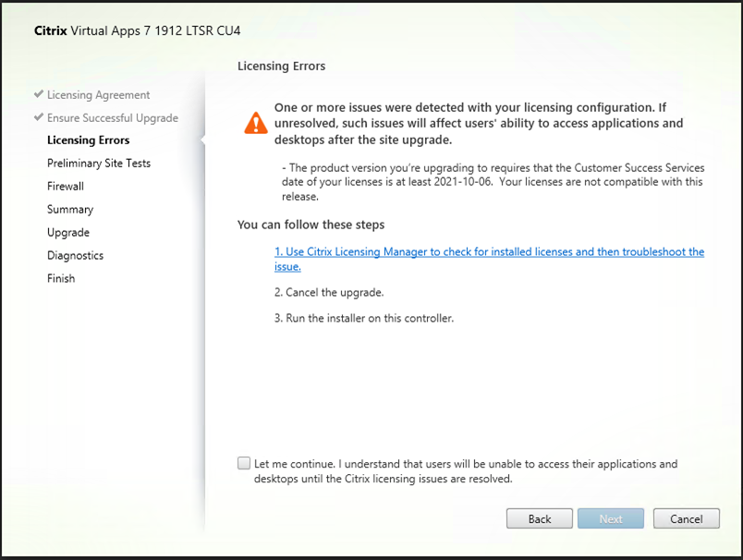Select the Finish step in sidebar
The height and width of the screenshot is (560, 743).
(61, 278)
